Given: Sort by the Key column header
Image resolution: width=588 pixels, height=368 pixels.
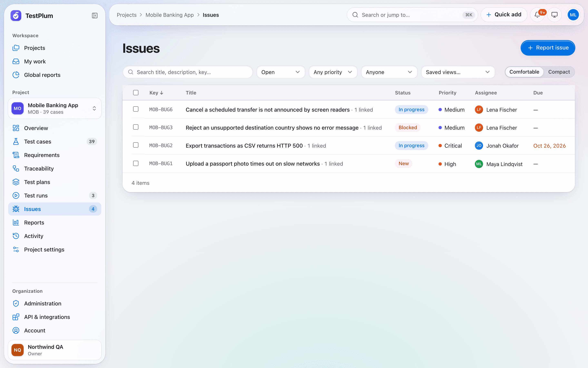Looking at the screenshot, I should point(156,93).
